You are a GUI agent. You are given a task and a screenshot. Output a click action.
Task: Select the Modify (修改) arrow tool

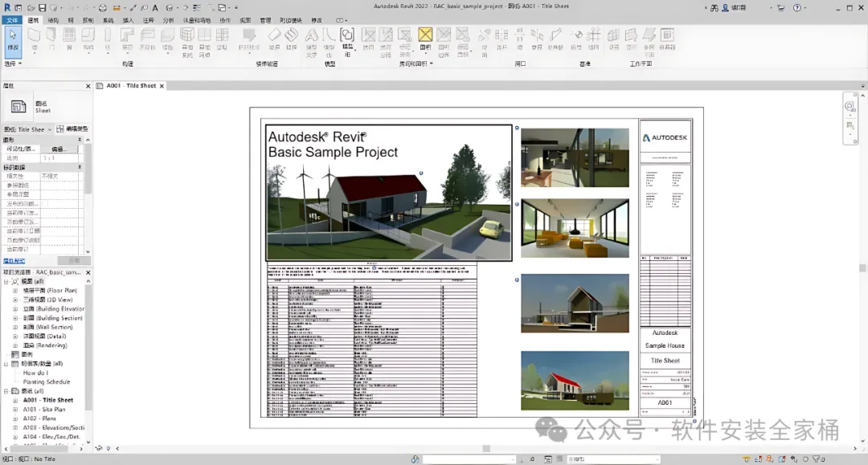(x=13, y=40)
